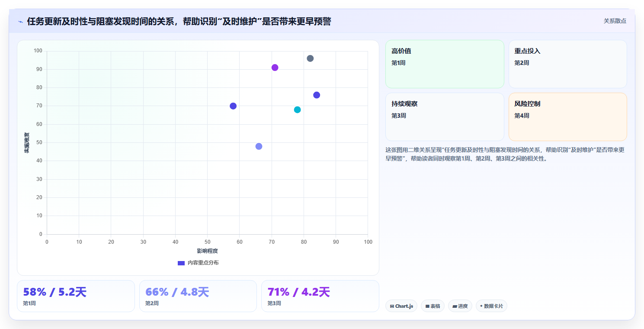Click the x-axis tick label 50
Viewport: 644px width, 329px height.
pyautogui.click(x=207, y=242)
